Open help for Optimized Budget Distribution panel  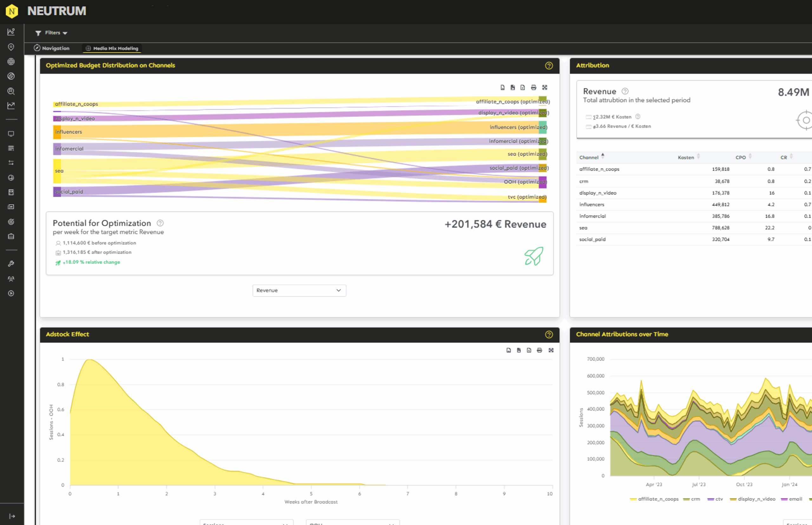coord(549,65)
